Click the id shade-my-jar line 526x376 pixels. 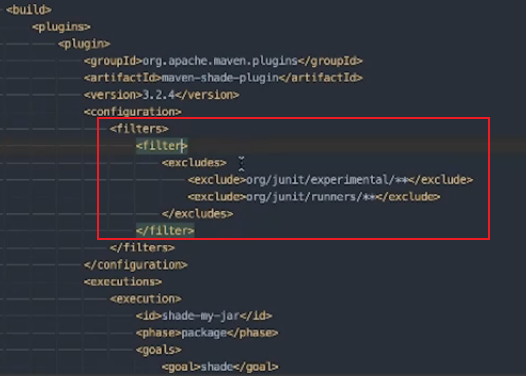point(204,316)
